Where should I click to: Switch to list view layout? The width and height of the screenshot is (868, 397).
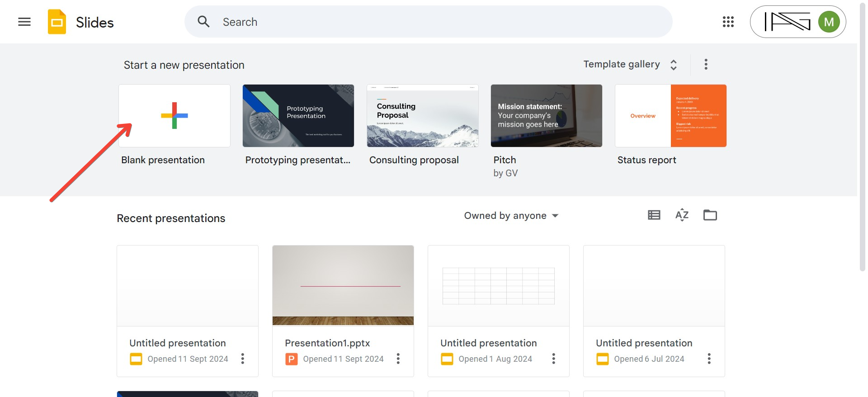[654, 215]
